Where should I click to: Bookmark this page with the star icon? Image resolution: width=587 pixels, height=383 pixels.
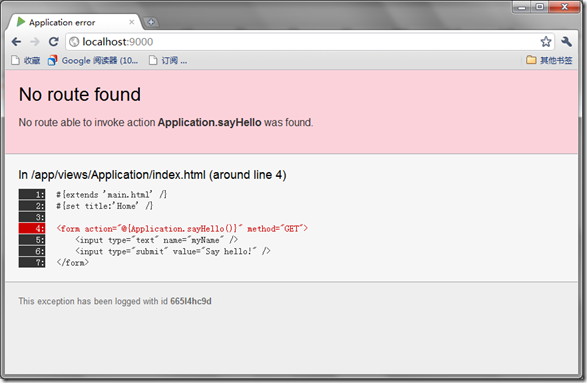coord(546,42)
